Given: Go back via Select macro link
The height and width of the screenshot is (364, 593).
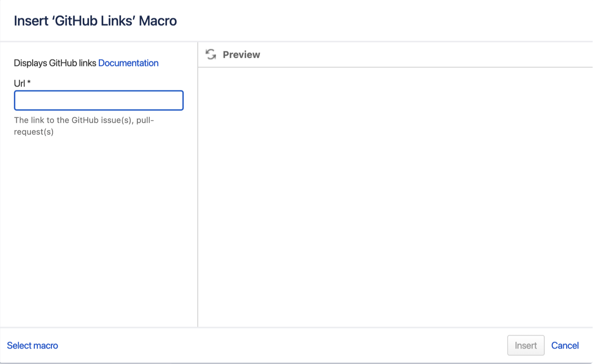Looking at the screenshot, I should click(32, 346).
